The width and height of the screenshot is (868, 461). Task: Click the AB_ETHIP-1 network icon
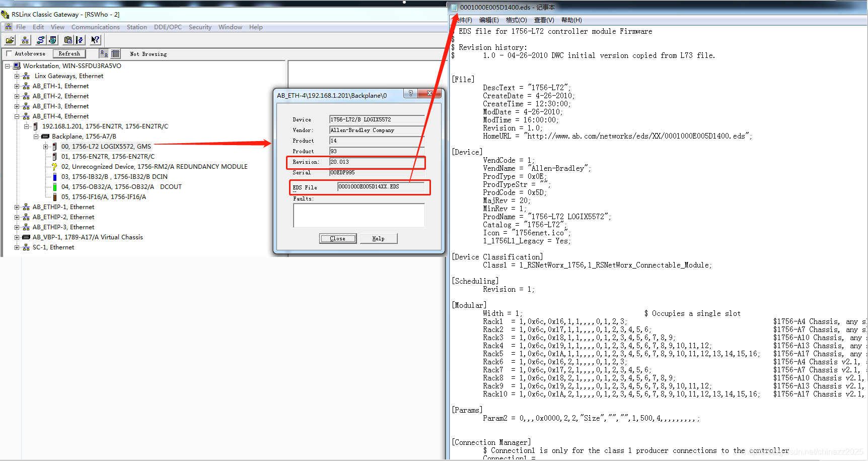pos(26,207)
